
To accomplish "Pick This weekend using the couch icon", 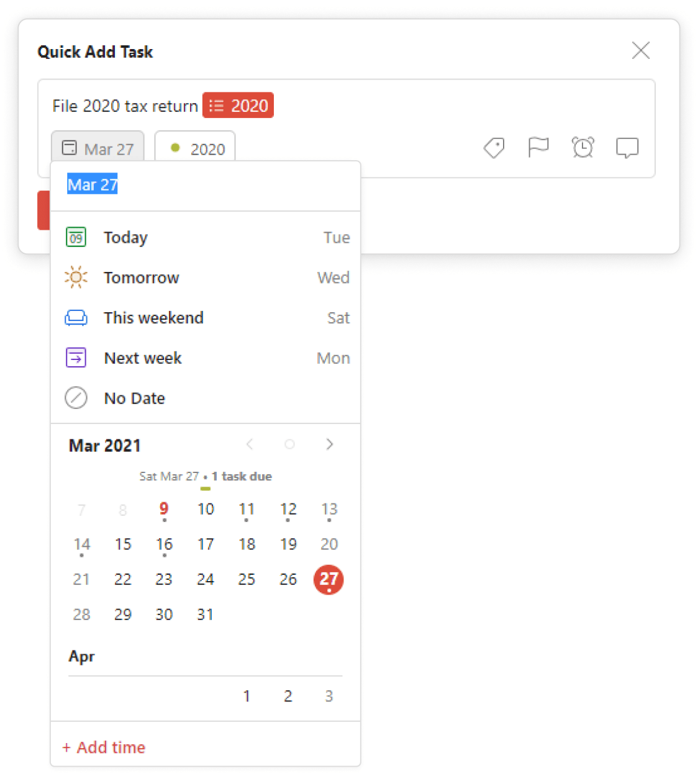I will coord(75,317).
